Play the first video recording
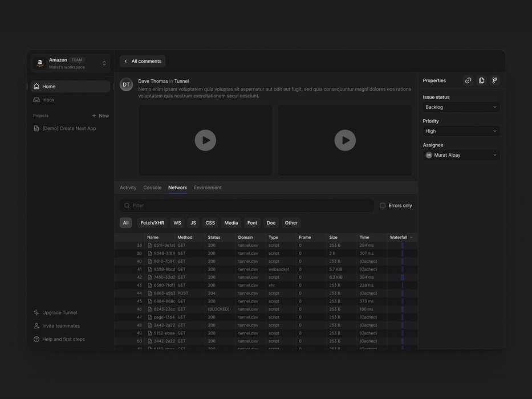Image resolution: width=532 pixels, height=399 pixels. pyautogui.click(x=205, y=140)
